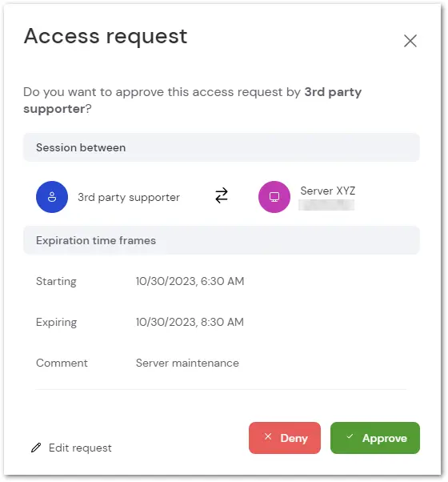Select the Session between header
Screen dimensions: 448x482
[222, 147]
